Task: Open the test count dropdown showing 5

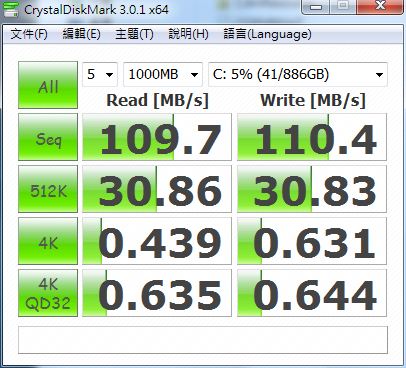Action: pyautogui.click(x=100, y=74)
